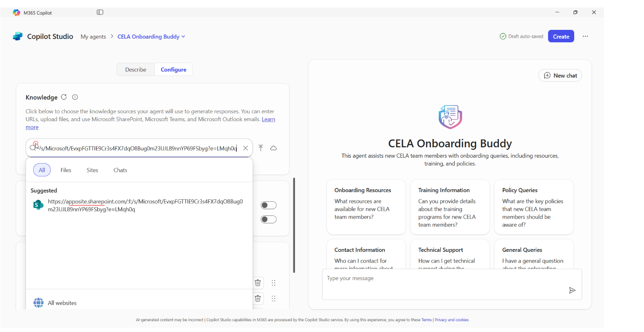Open Privacy and cookies link
644x332 pixels.
tap(452, 320)
